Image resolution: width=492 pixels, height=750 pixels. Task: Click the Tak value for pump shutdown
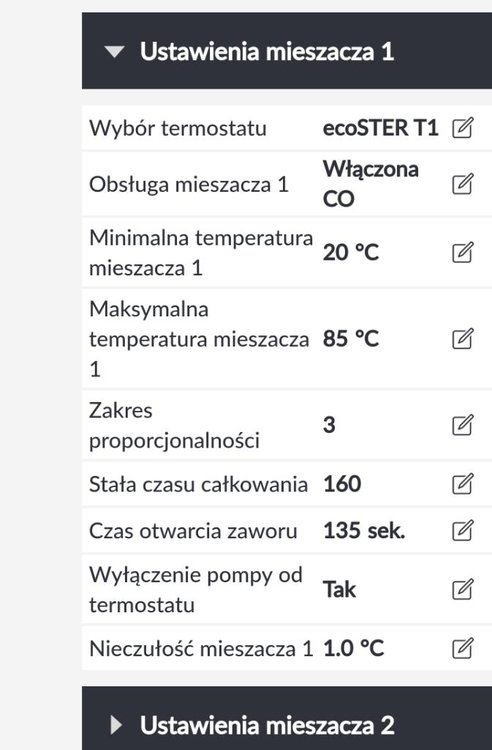point(339,589)
